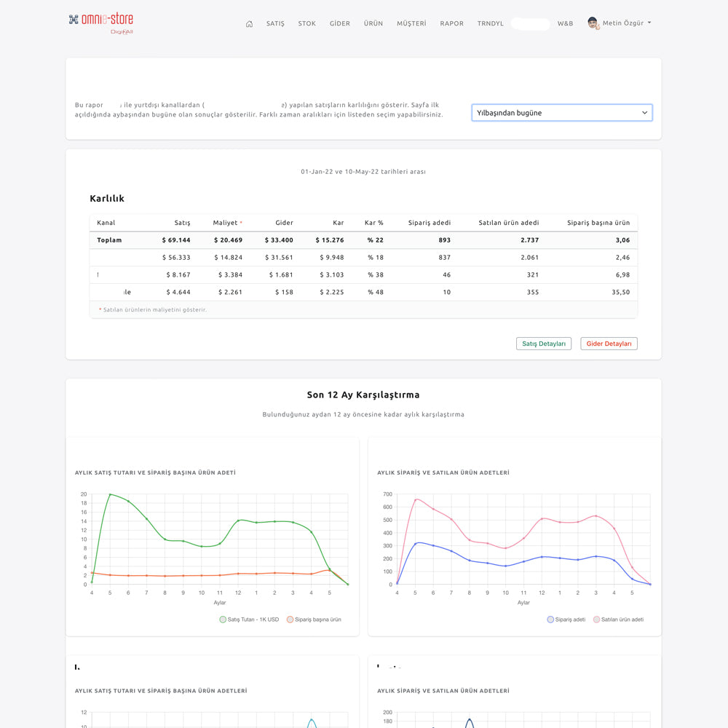
Task: Toggle the Sipariş adeti legend label
Action: pos(570,620)
